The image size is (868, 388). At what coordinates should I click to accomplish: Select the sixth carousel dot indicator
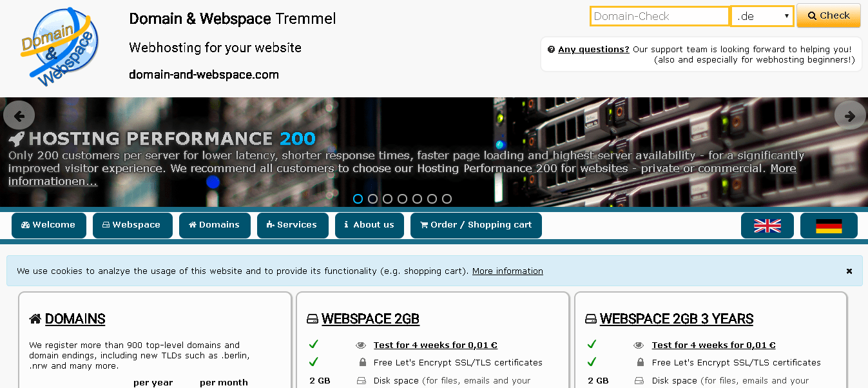[x=432, y=199]
